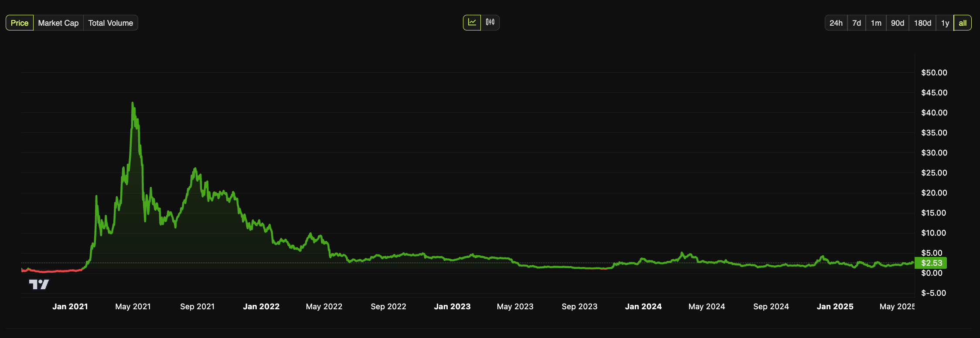This screenshot has height=338, width=980.
Task: Show the Total Volume tab
Action: [x=110, y=23]
